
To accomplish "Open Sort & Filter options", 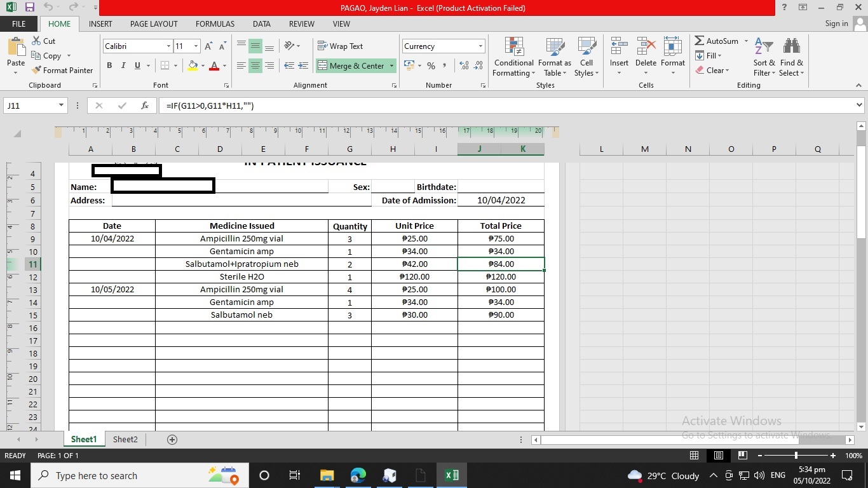I will (764, 56).
